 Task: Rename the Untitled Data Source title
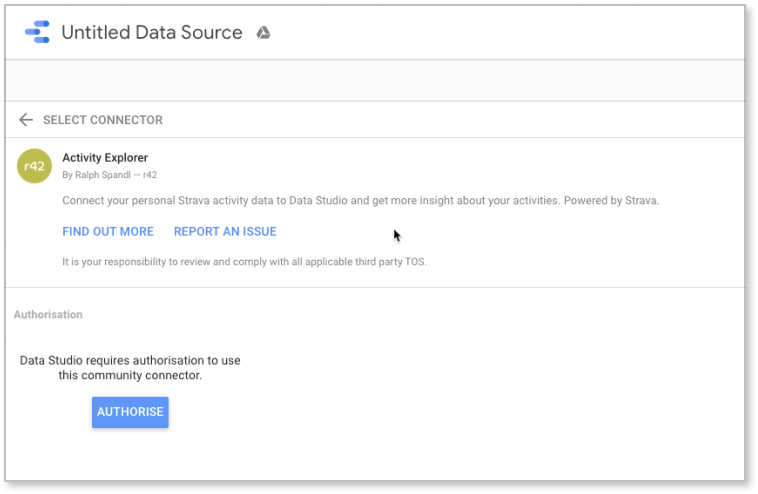[x=151, y=33]
